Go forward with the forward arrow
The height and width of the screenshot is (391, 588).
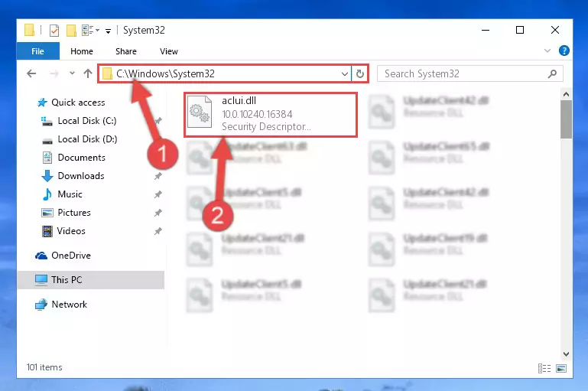tap(54, 73)
